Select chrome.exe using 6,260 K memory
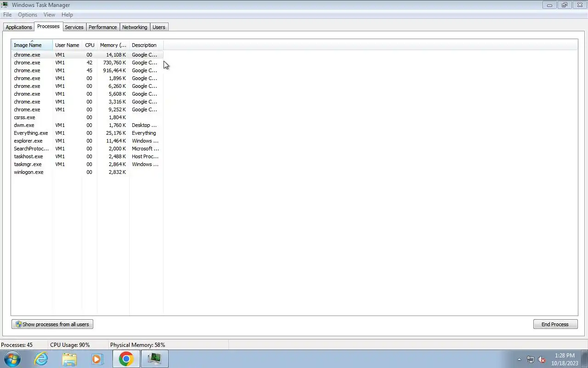The image size is (588, 368). click(87, 86)
